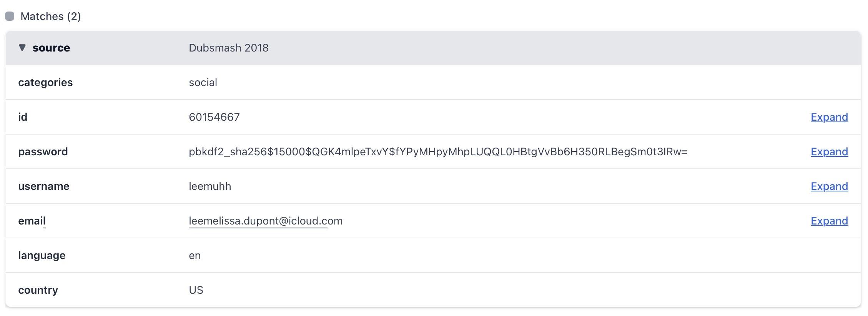Collapse the source disclosure triangle
Viewport: 868px width, 316px height.
point(22,48)
